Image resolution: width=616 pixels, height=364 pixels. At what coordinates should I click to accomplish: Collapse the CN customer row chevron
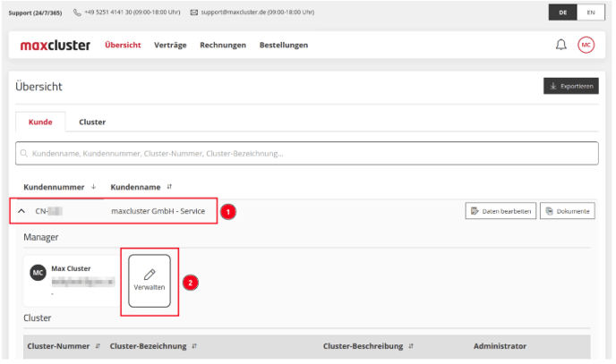tap(21, 211)
